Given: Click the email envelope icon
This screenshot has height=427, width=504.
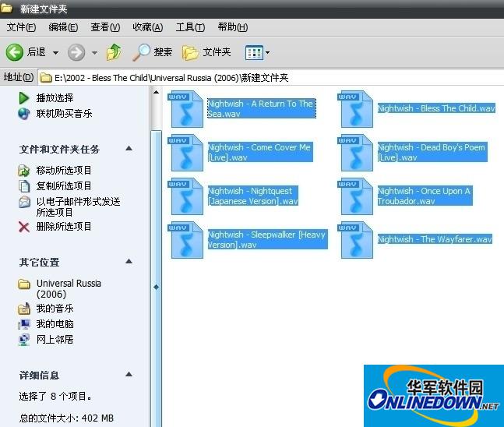Looking at the screenshot, I should click(24, 202).
